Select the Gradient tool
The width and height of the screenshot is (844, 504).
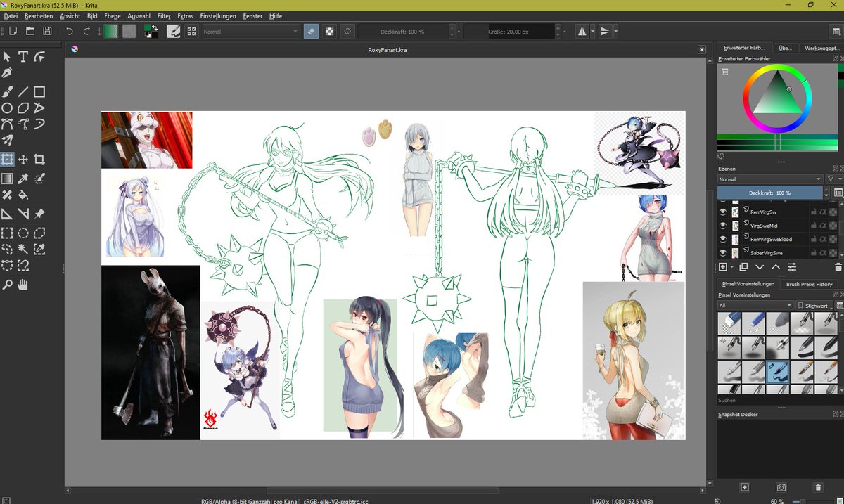(7, 179)
